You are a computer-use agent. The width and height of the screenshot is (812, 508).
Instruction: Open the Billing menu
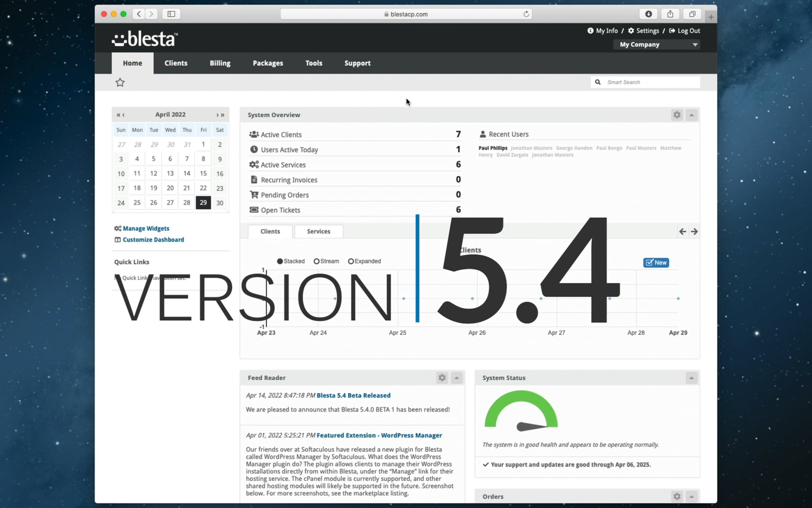(x=220, y=63)
